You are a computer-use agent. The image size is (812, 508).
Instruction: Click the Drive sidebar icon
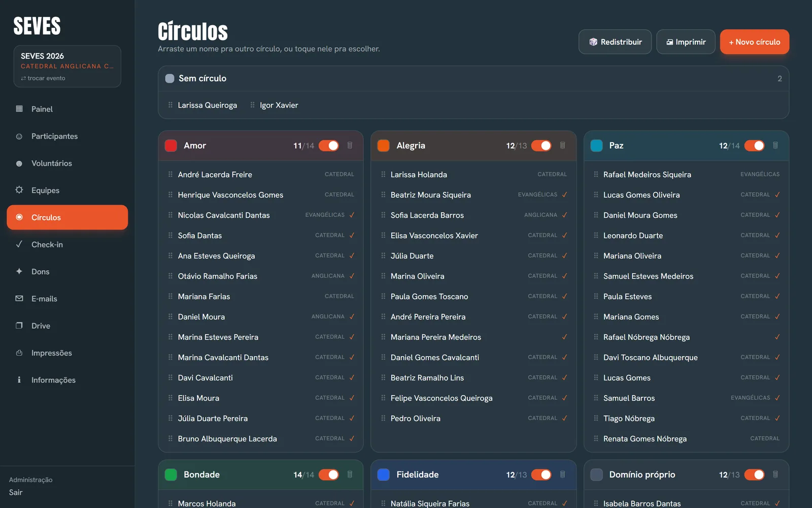[x=19, y=326]
